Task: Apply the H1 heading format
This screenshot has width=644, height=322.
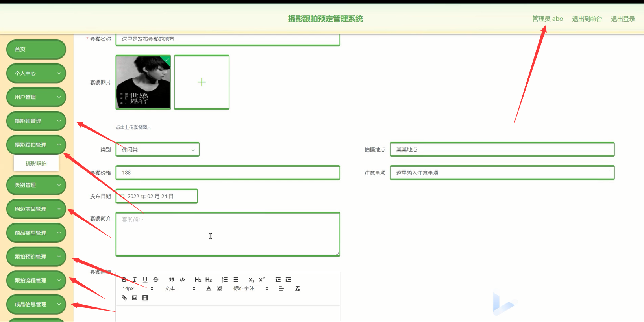Action: tap(198, 279)
